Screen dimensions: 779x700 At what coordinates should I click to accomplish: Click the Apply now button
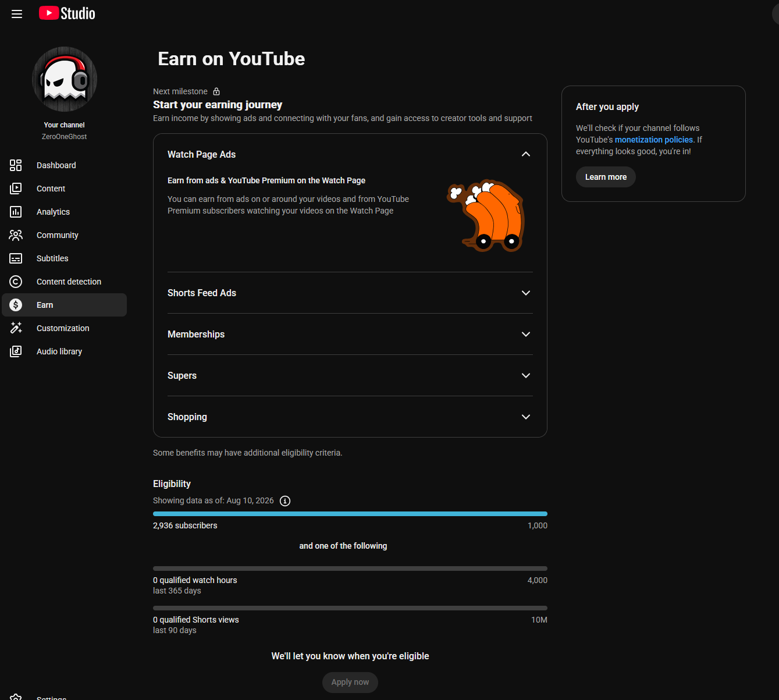pyautogui.click(x=350, y=683)
